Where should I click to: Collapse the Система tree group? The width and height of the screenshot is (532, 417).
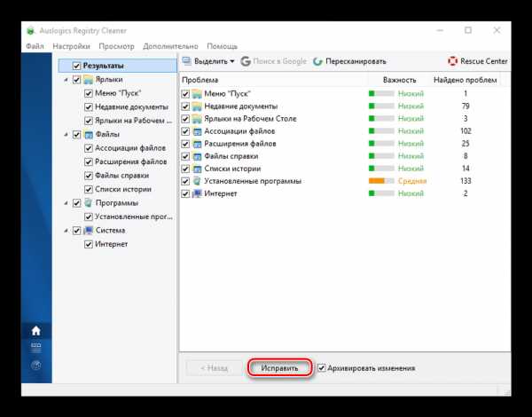[66, 231]
